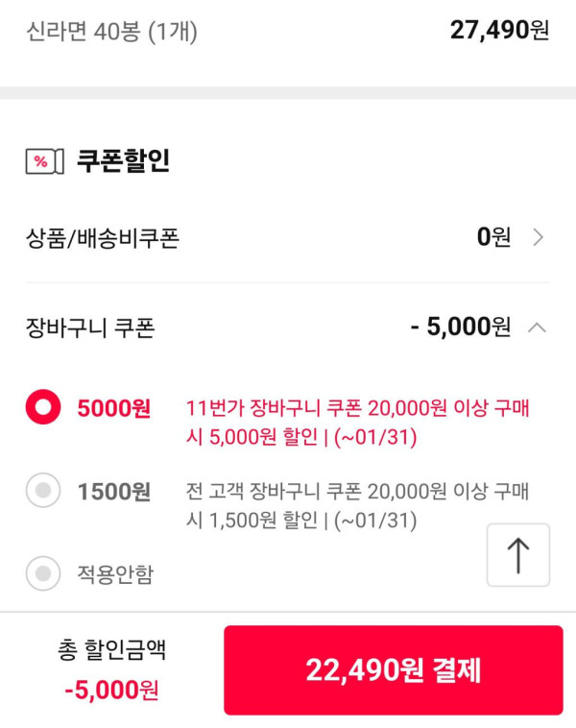Tap the red 5000원 coupon amount text
Screen dimensions: 576x728
click(x=114, y=408)
